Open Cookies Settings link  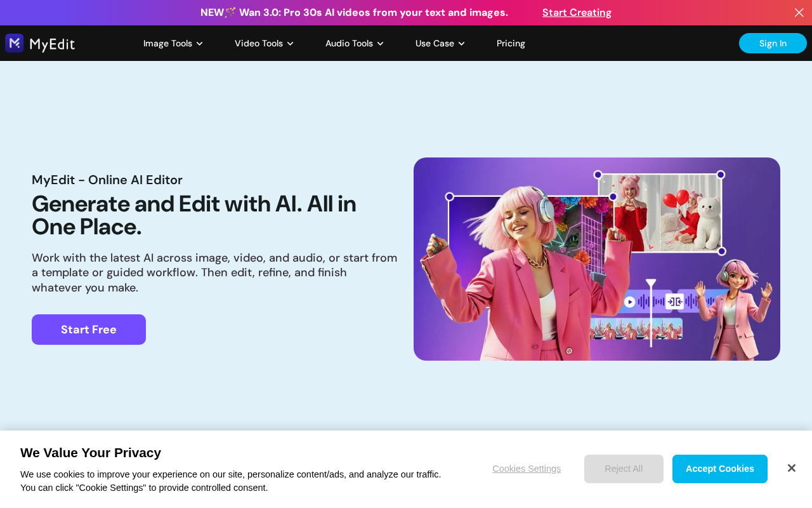coord(527,469)
